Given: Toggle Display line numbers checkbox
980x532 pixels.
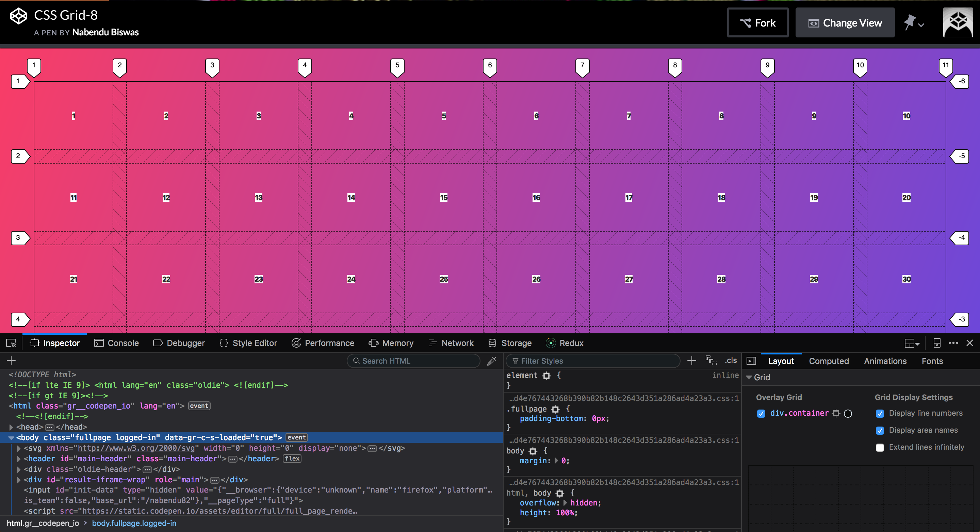Looking at the screenshot, I should click(x=880, y=414).
